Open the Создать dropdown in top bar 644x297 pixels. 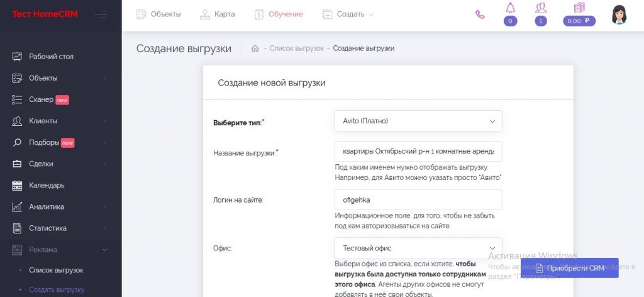[x=348, y=14]
